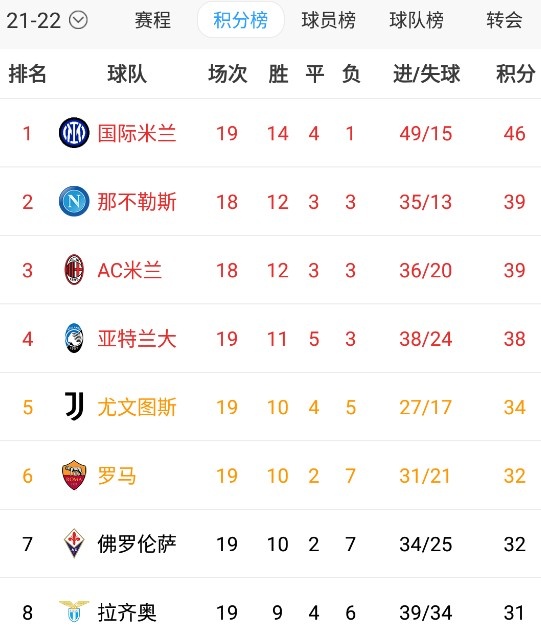Open the 球员榜 tab

(328, 20)
